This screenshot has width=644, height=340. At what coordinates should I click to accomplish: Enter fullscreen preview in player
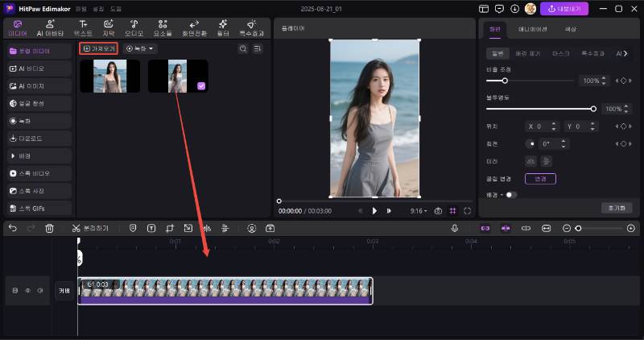pos(468,211)
